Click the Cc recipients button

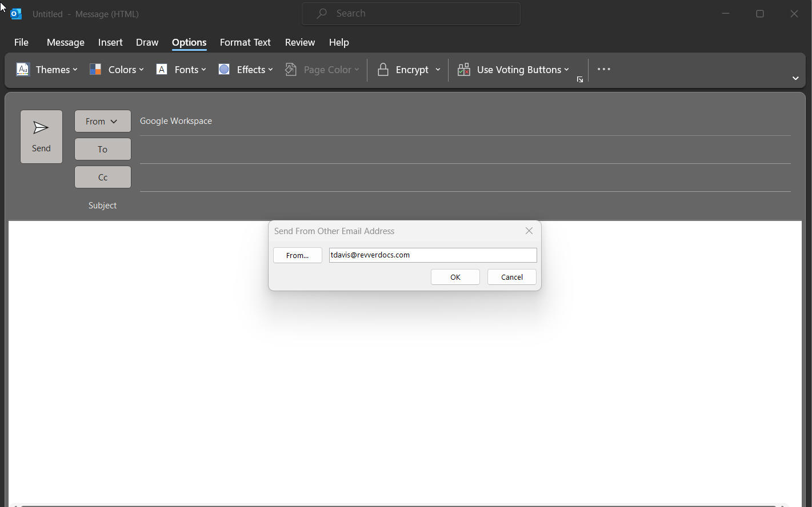(103, 177)
